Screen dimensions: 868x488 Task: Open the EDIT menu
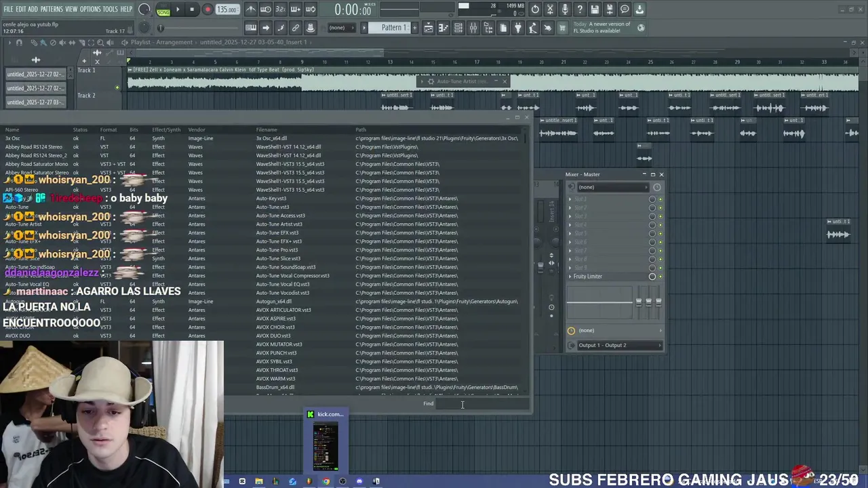tap(21, 9)
